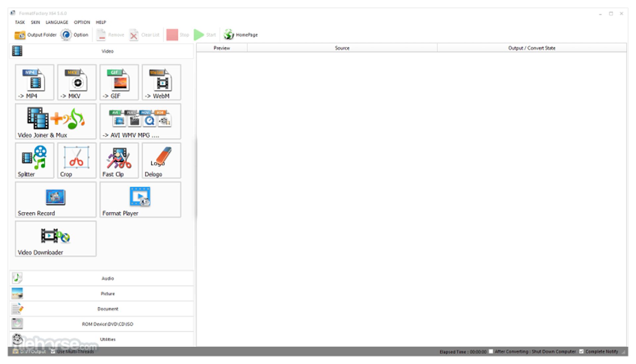Image resolution: width=636 pixels, height=364 pixels.
Task: Click the Option toolbar button
Action: pyautogui.click(x=75, y=35)
